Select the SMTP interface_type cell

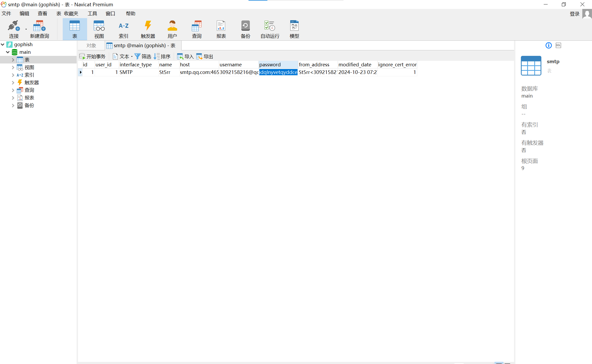pos(139,72)
